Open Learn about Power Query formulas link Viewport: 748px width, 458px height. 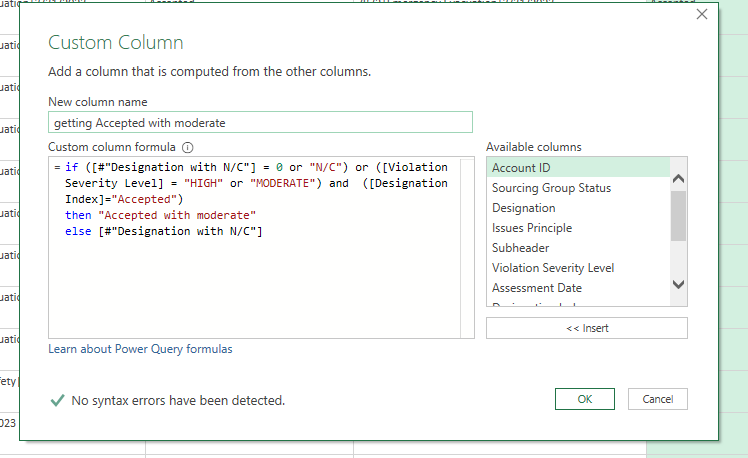[140, 349]
